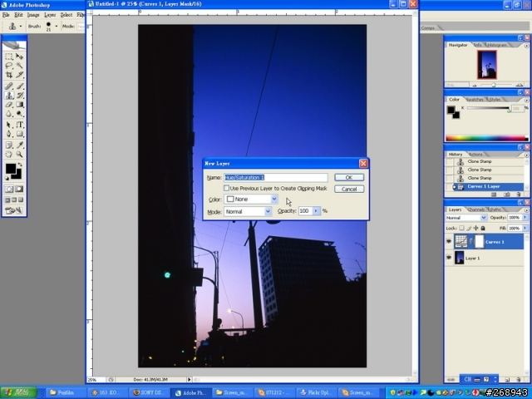532x399 pixels.
Task: Select the Slice tool
Action: (x=19, y=75)
